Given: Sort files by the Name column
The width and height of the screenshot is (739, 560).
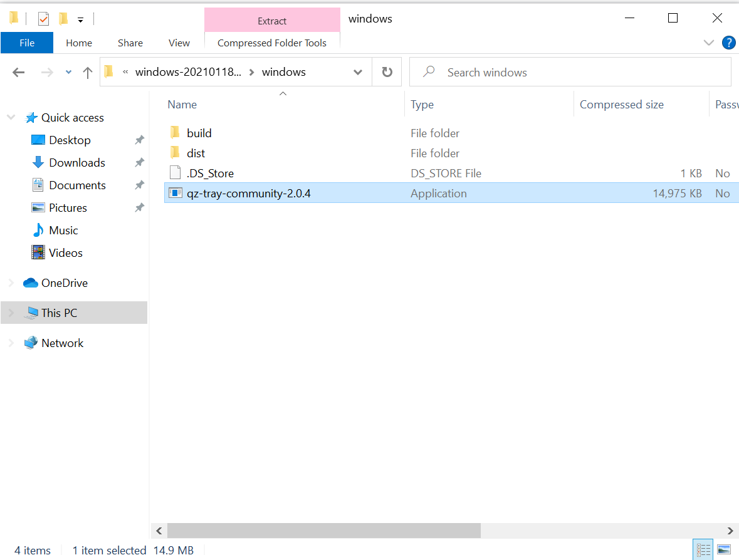Looking at the screenshot, I should [182, 105].
